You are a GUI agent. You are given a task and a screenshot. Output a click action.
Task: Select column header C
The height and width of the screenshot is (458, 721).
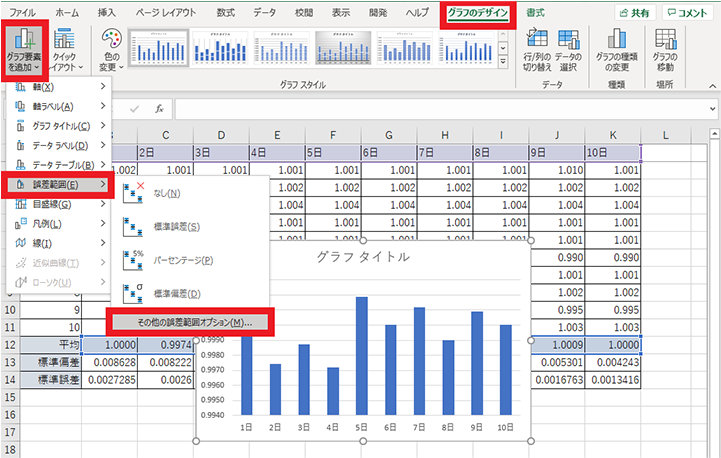[x=166, y=135]
